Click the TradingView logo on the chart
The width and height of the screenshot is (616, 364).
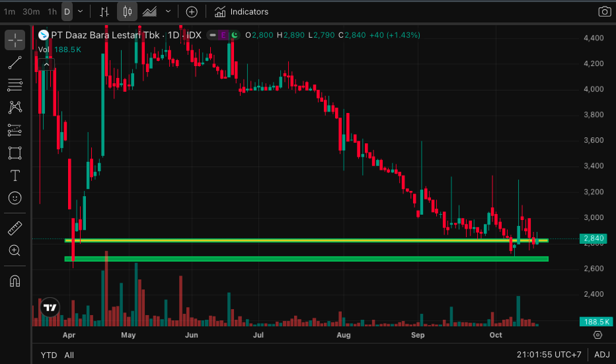point(50,307)
